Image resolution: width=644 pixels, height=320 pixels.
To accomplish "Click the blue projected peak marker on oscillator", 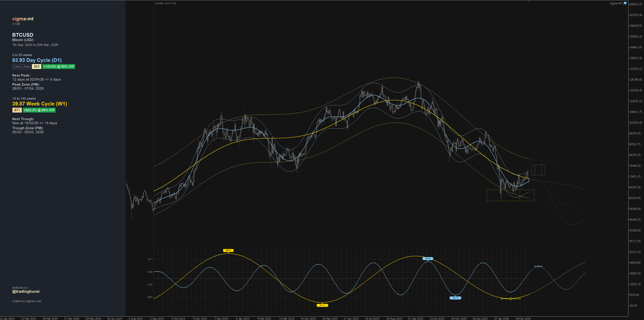I will [538, 267].
